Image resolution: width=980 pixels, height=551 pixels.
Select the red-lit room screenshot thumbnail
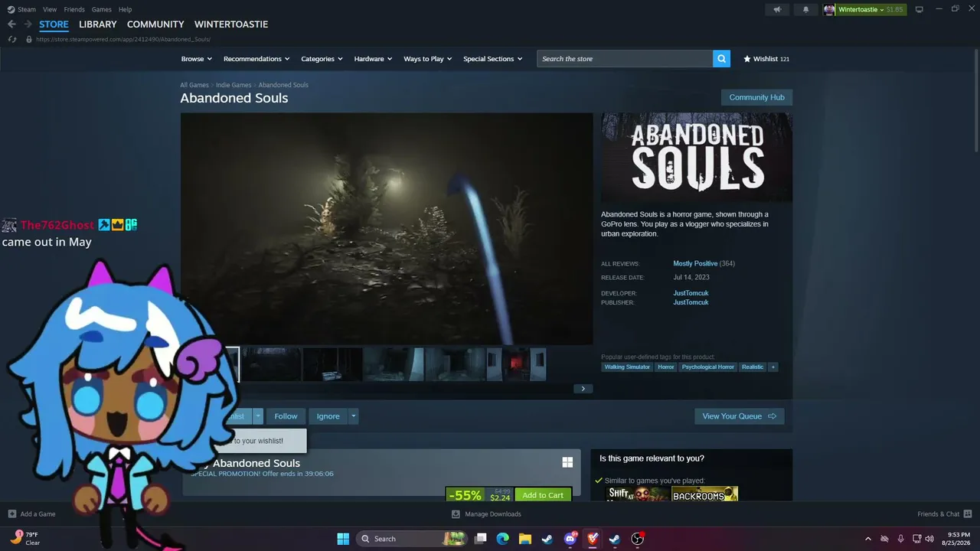point(517,364)
